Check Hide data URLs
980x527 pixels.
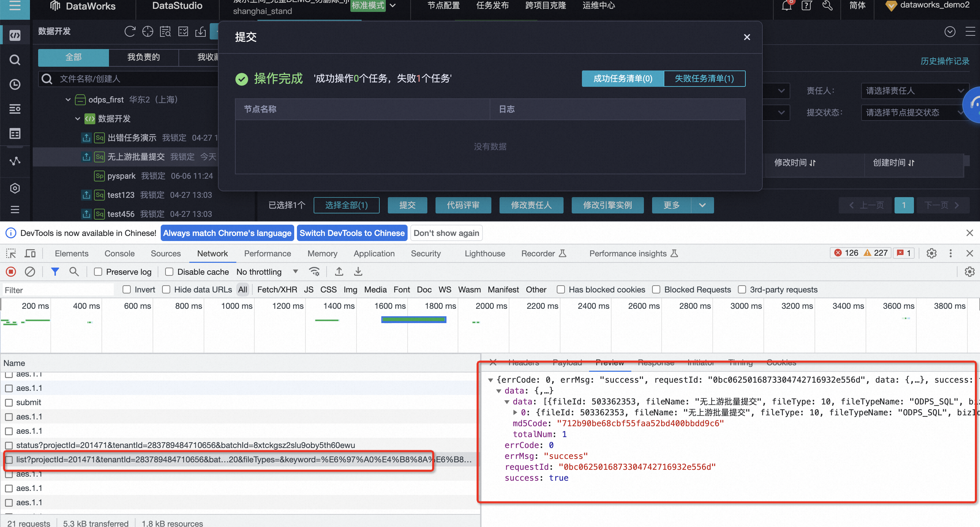[x=166, y=290]
